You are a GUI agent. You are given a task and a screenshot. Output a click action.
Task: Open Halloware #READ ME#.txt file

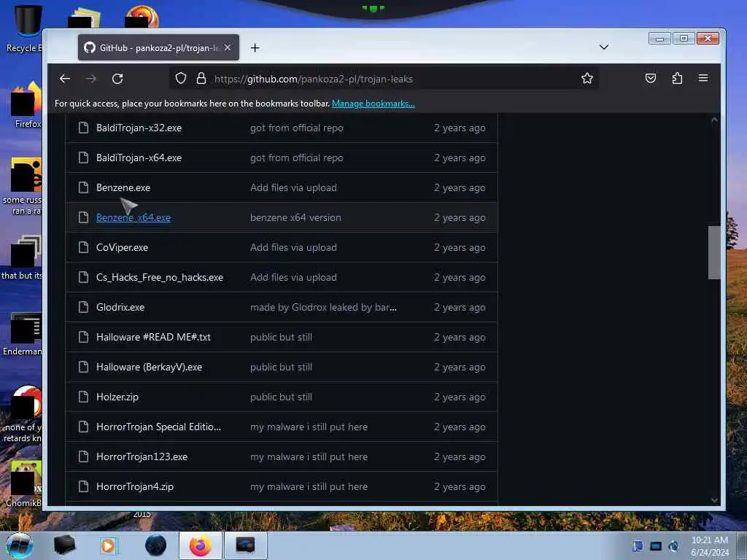(x=153, y=337)
